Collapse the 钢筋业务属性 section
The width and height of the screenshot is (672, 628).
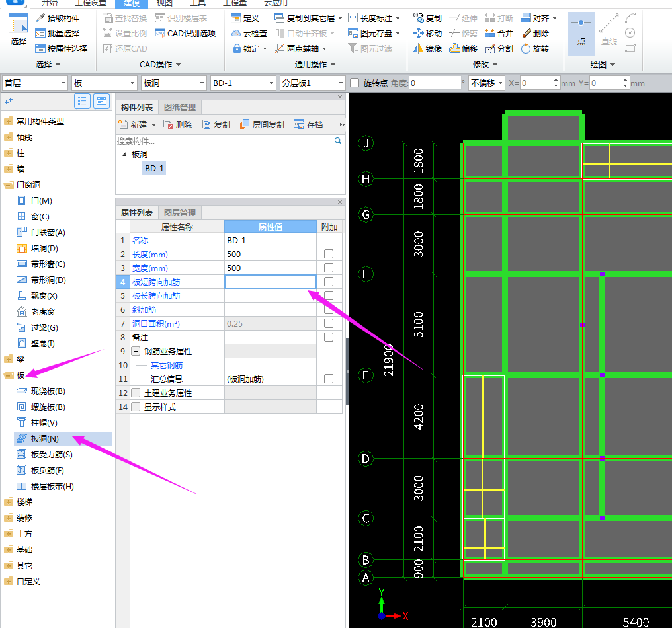[x=136, y=351]
